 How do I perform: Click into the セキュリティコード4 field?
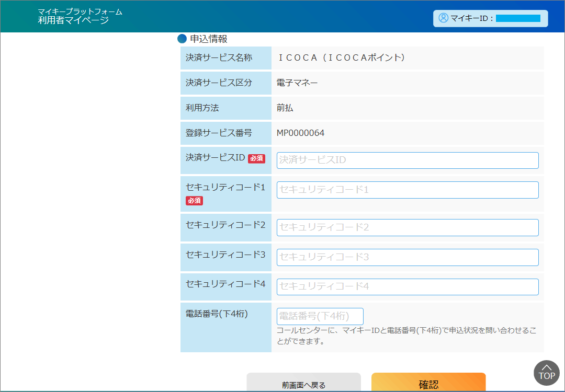click(x=408, y=287)
